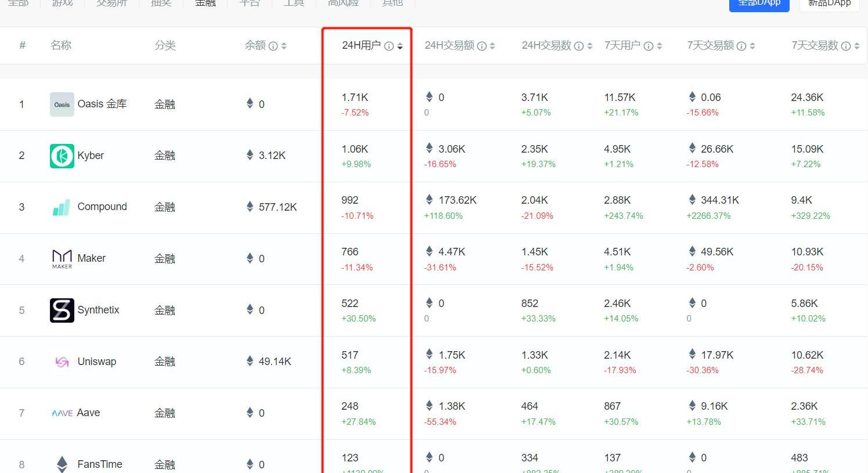
Task: Sort by 余额 using its sort arrows
Action: [x=284, y=46]
